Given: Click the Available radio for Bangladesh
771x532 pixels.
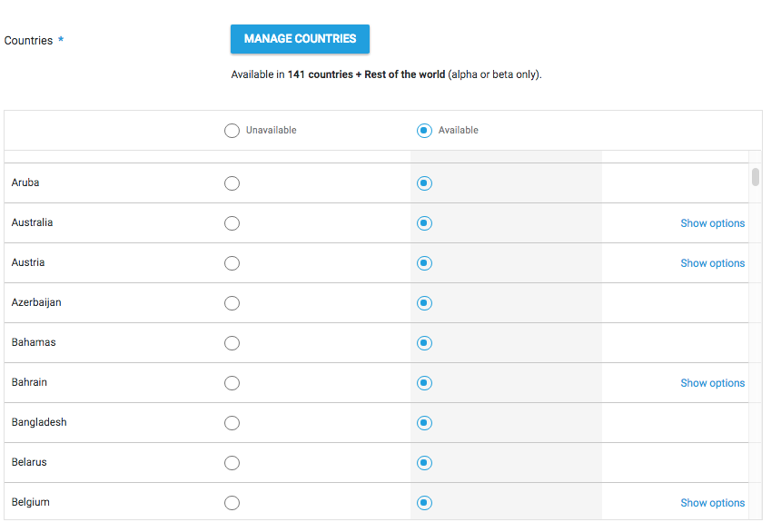Looking at the screenshot, I should click(424, 423).
